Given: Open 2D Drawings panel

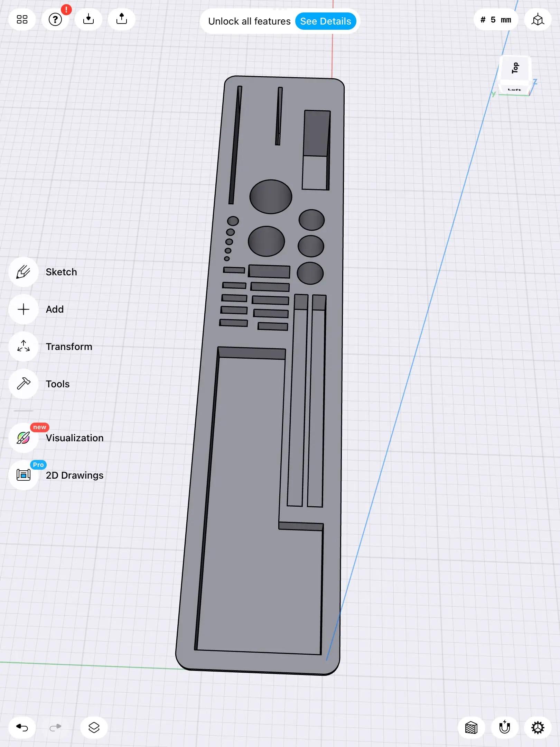Looking at the screenshot, I should [x=24, y=475].
